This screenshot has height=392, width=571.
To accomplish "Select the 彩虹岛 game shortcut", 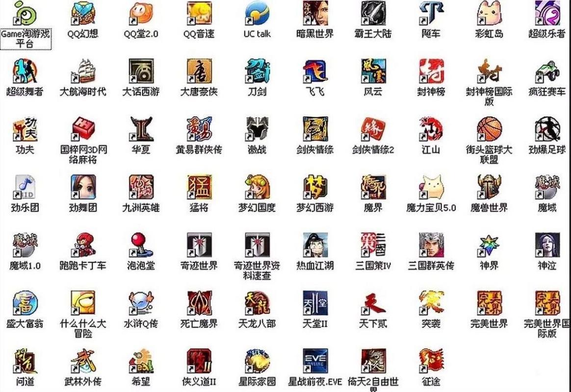I will (489, 14).
